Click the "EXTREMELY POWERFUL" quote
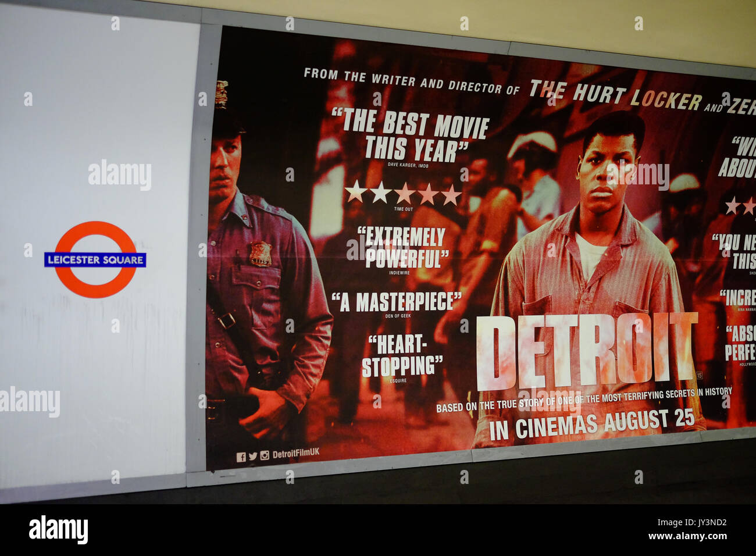 tap(402, 248)
